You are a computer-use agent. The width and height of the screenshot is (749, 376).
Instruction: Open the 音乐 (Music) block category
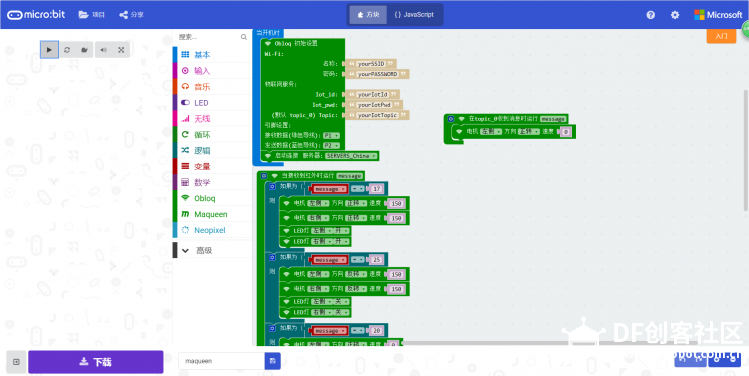pyautogui.click(x=212, y=86)
